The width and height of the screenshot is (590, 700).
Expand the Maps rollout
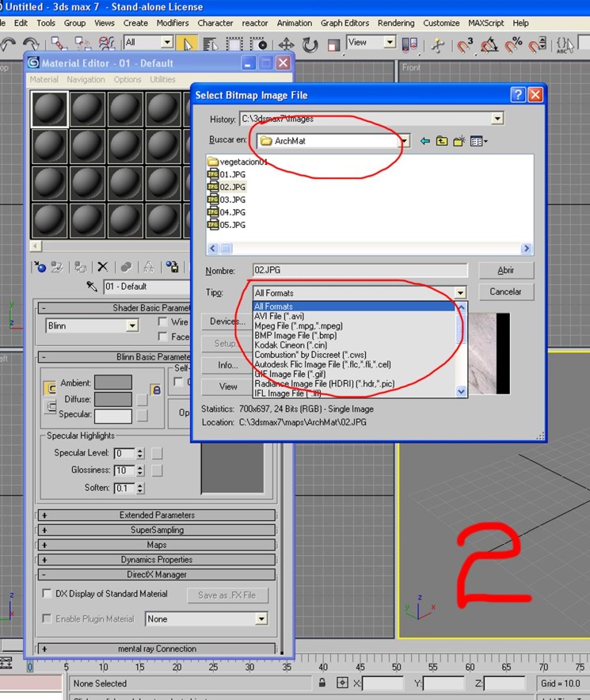pos(157,545)
